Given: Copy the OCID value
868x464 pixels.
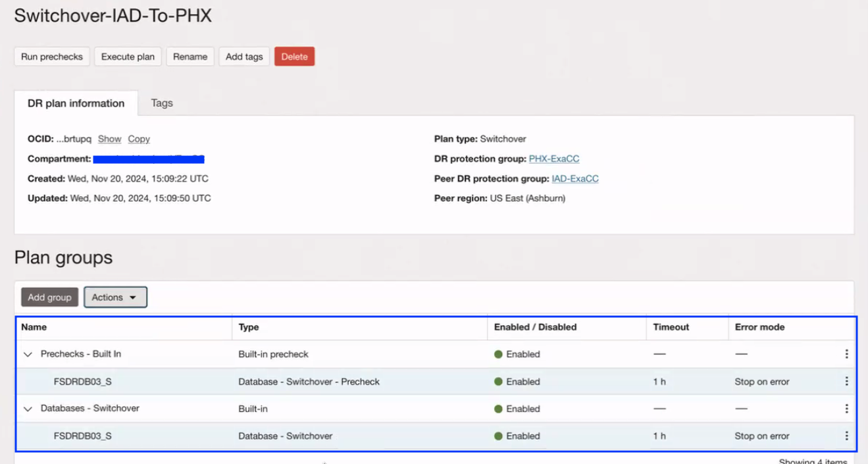Looking at the screenshot, I should coord(139,139).
